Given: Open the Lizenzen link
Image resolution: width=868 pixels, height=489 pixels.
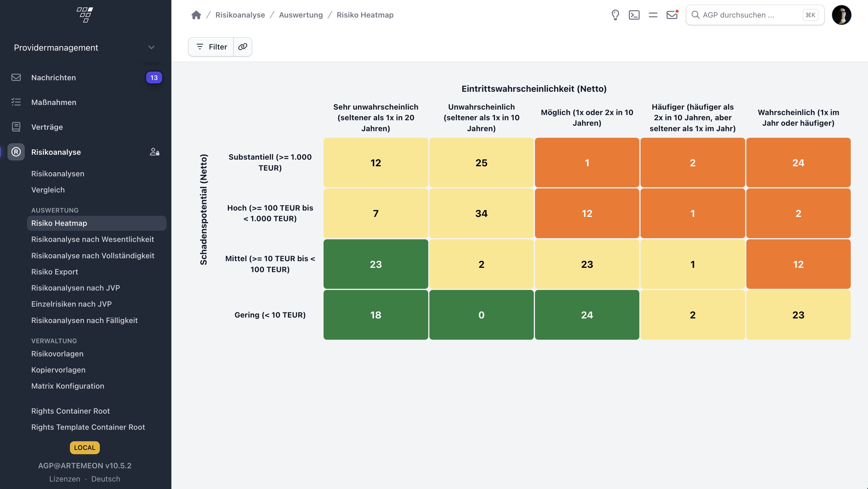Looking at the screenshot, I should 65,479.
